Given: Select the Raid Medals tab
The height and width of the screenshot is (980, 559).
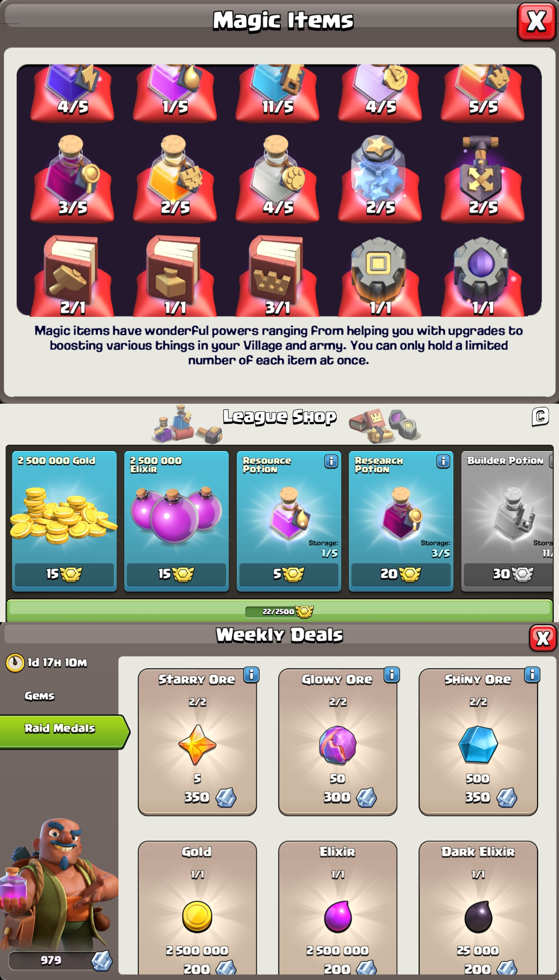Looking at the screenshot, I should (60, 728).
